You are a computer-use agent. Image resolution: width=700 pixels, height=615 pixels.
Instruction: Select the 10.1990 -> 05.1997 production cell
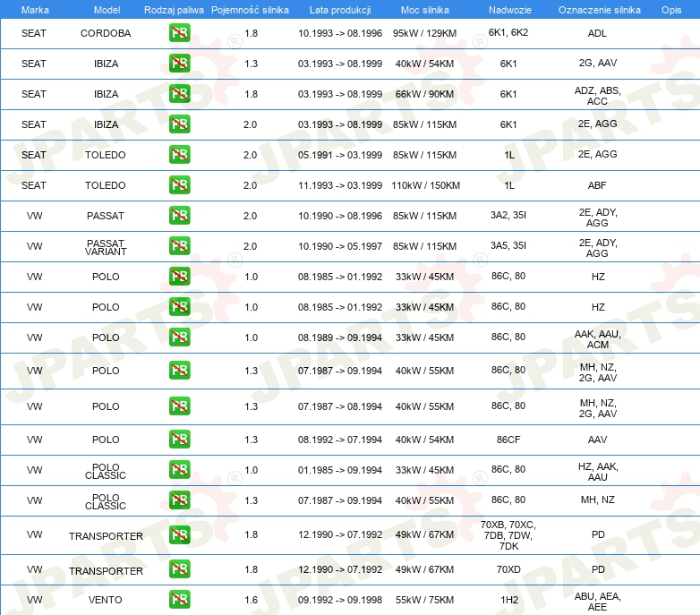pyautogui.click(x=340, y=246)
